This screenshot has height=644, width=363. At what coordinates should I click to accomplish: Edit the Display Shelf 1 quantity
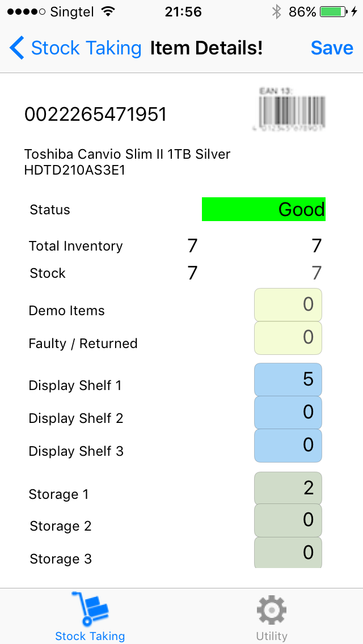coord(288,380)
